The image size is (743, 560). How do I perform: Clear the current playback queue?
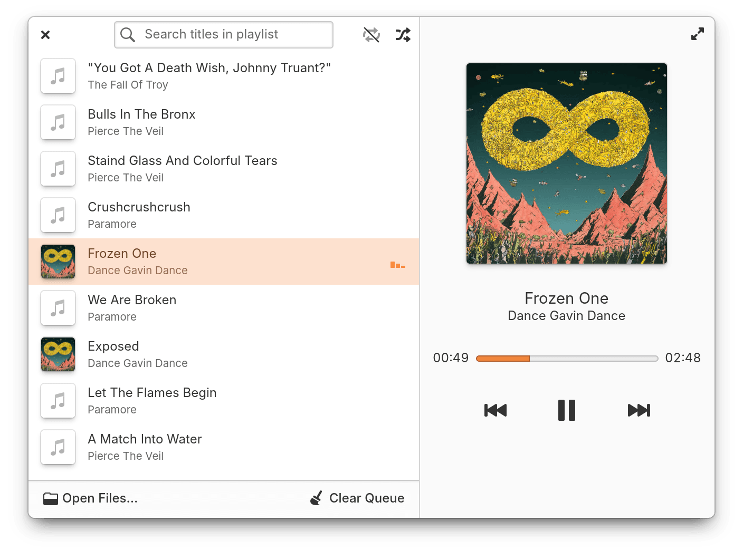(x=357, y=498)
